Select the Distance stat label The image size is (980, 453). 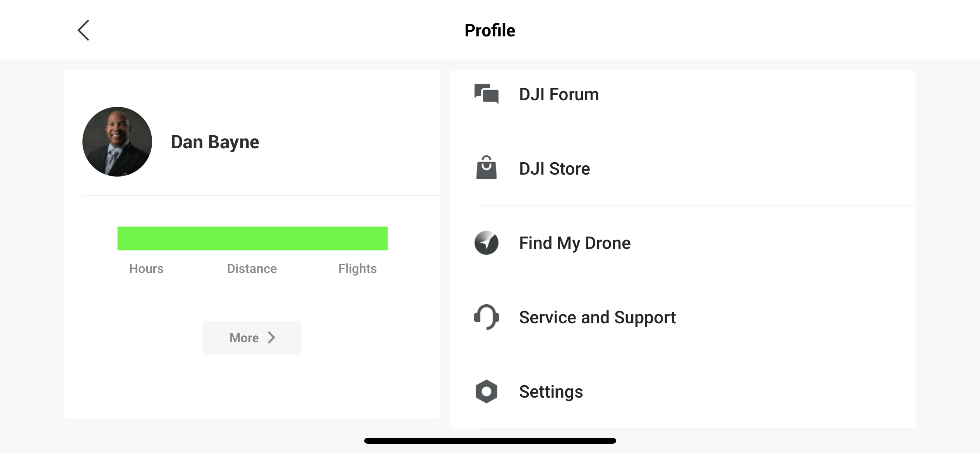tap(252, 269)
